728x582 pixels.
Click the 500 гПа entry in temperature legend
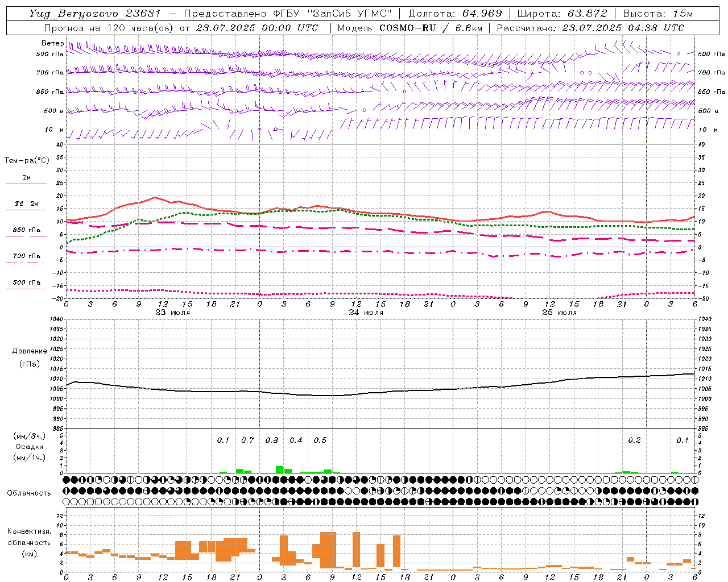(27, 282)
